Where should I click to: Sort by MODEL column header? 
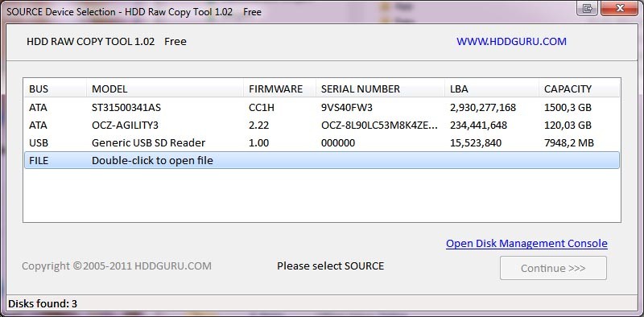coord(165,89)
